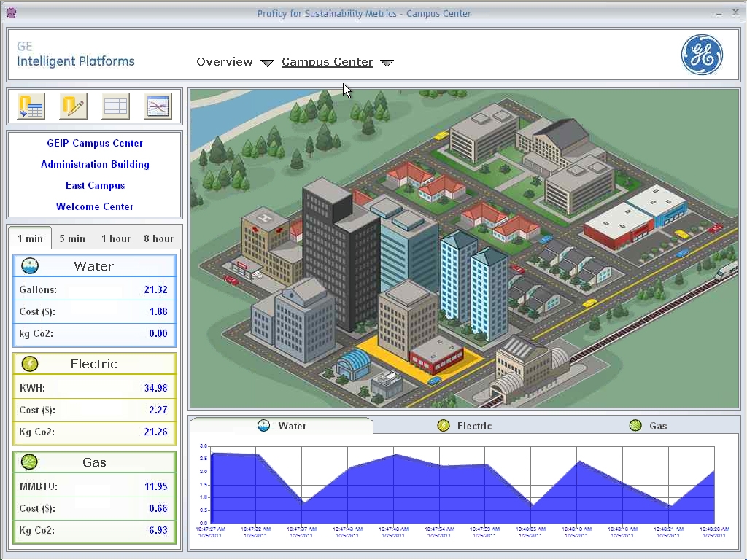The height and width of the screenshot is (560, 747).
Task: Switch chart to the Electric tab
Action: (x=465, y=426)
